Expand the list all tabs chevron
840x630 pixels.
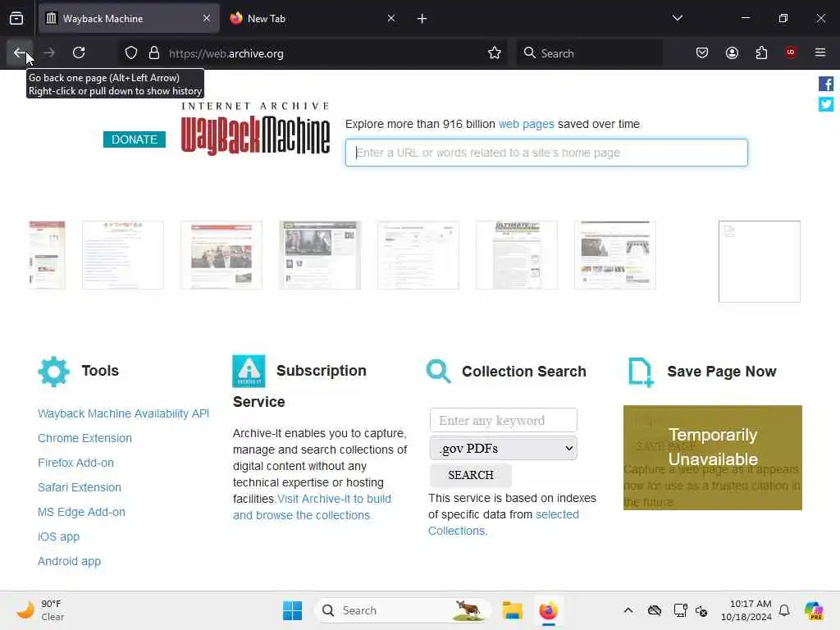[677, 18]
